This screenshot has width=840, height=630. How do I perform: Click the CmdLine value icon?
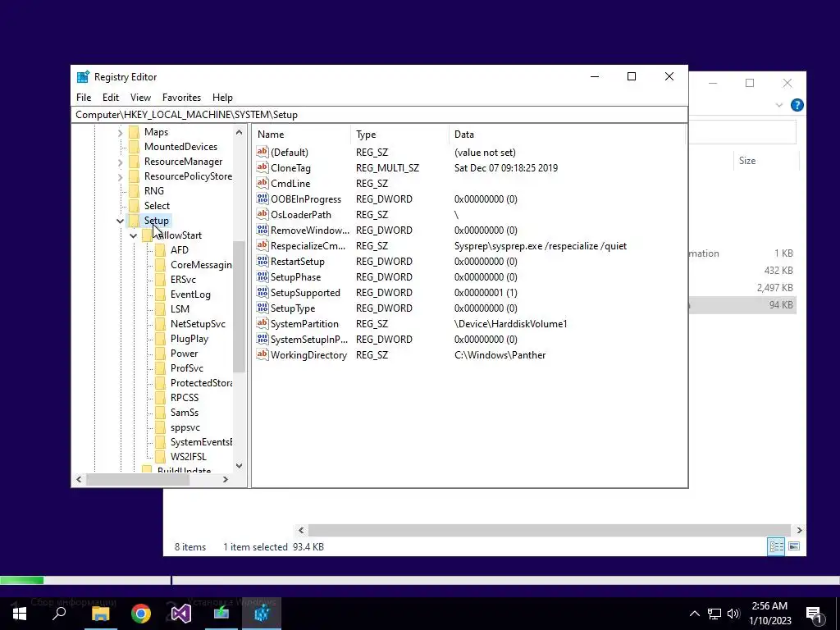click(x=262, y=183)
